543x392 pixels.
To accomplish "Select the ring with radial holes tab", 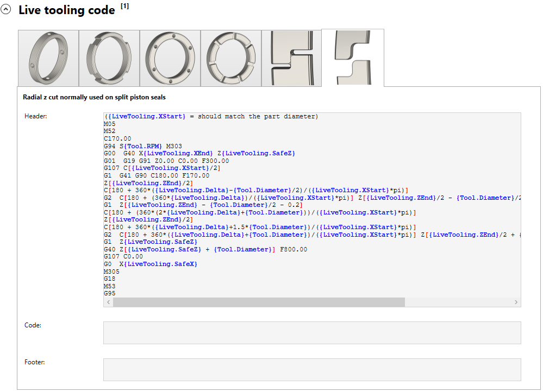I will pos(48,58).
